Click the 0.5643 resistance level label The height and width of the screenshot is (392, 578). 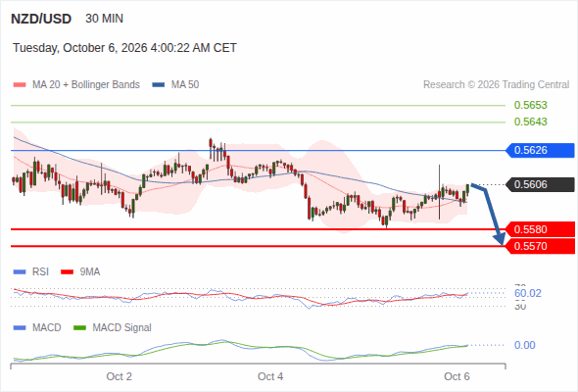(x=530, y=122)
